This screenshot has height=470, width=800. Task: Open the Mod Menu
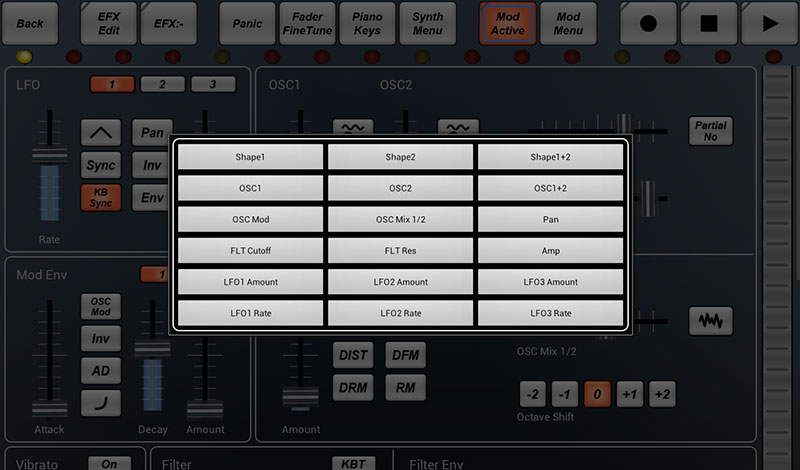[x=568, y=23]
